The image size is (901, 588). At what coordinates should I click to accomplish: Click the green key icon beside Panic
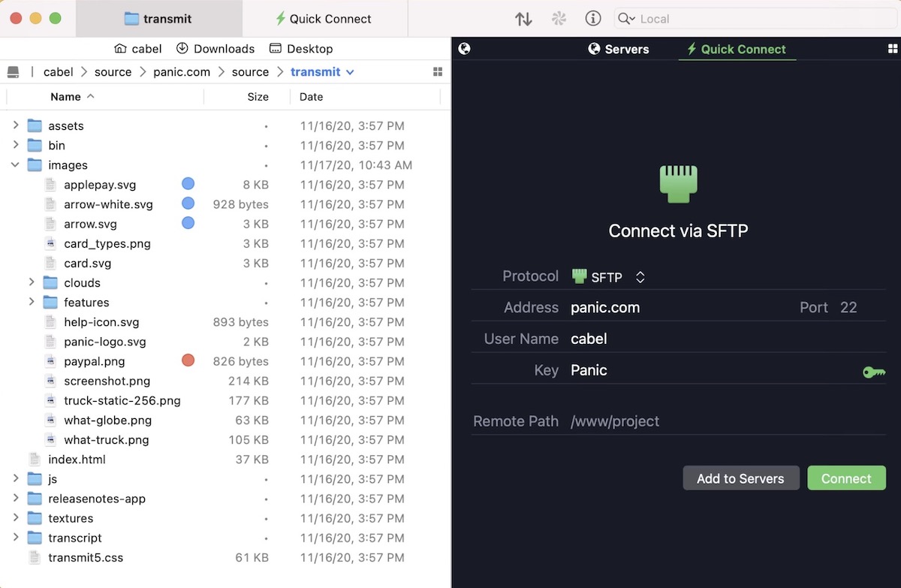[873, 372]
